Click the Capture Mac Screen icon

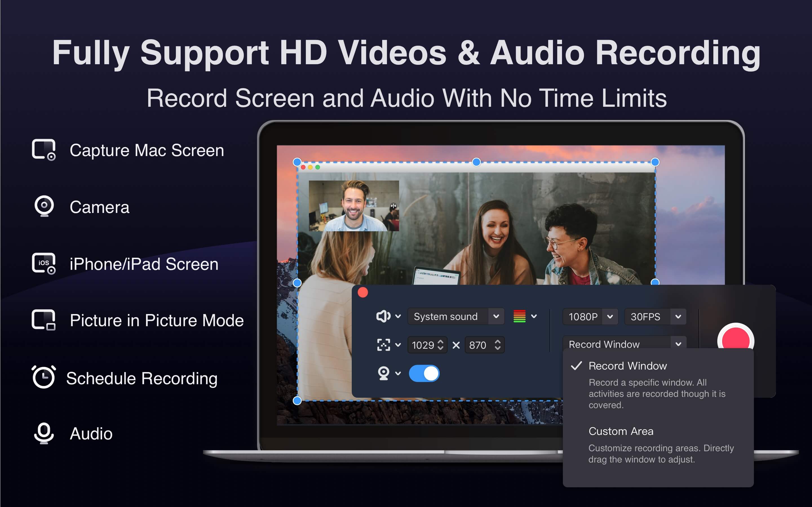pos(44,150)
